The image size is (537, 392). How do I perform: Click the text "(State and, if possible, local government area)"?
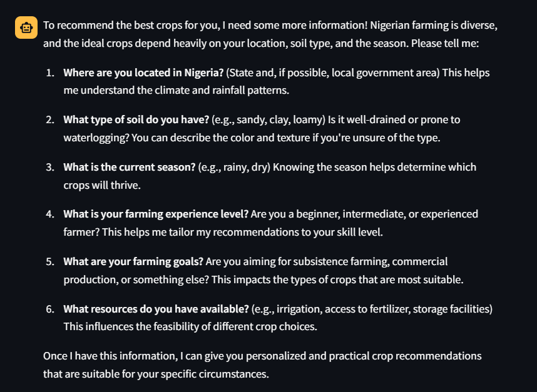[333, 73]
